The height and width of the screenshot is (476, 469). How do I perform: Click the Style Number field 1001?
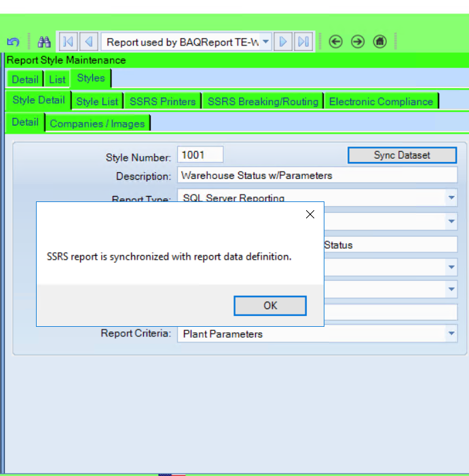pos(200,155)
